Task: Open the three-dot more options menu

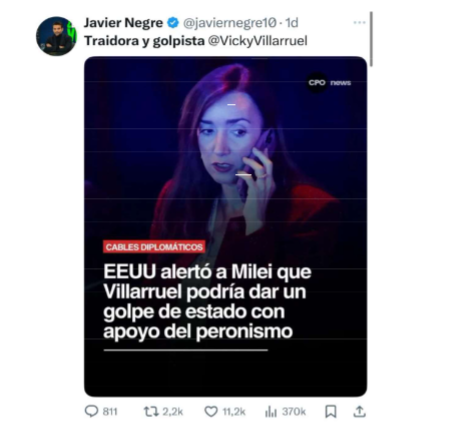Action: click(359, 23)
